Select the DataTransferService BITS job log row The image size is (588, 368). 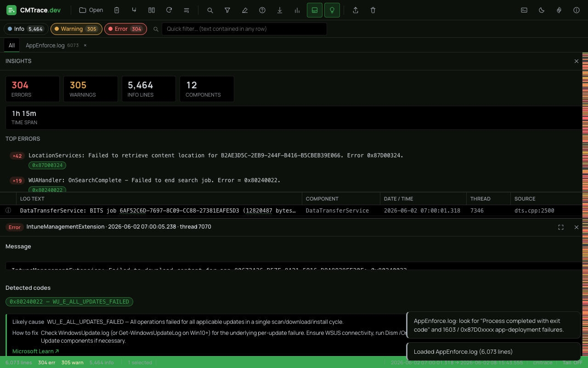tap(291, 211)
